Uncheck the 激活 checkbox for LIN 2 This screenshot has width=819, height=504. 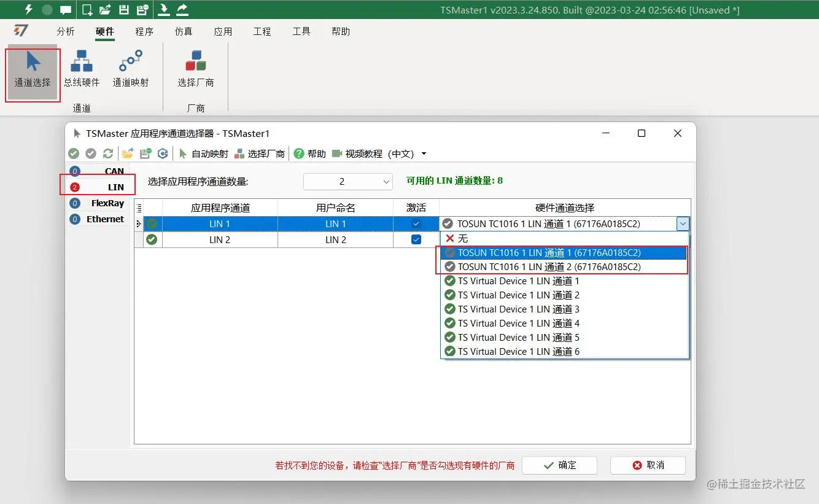coord(416,239)
